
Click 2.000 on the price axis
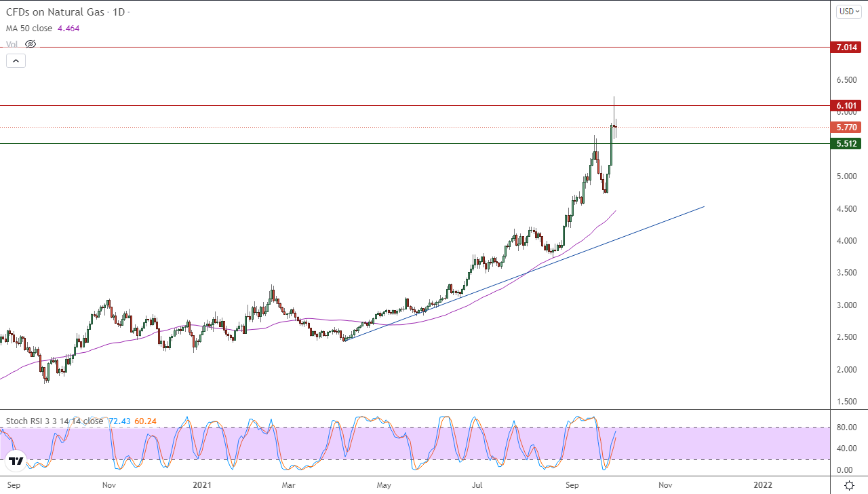click(x=847, y=370)
